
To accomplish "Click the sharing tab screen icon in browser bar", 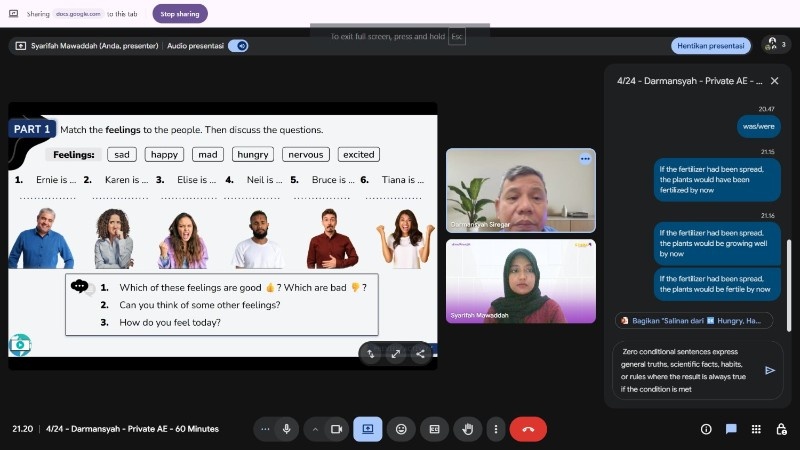I will point(14,14).
